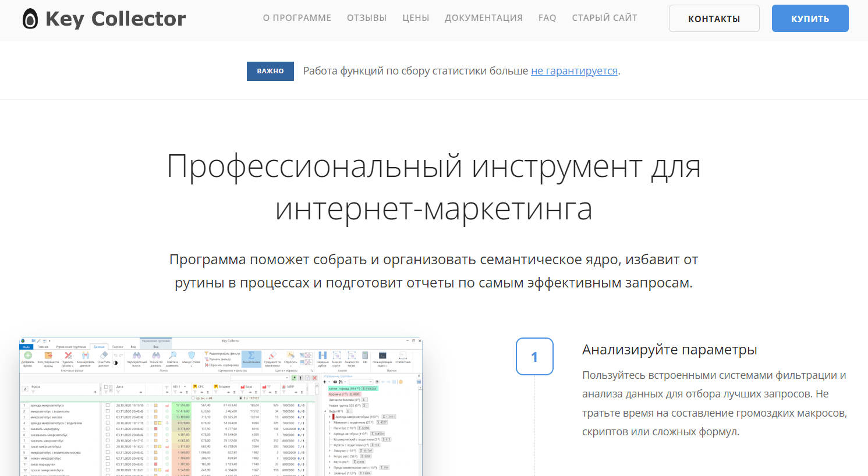Screen dimensions: 868x476
Task: Follow the 'не гарантируется' link
Action: pos(574,71)
